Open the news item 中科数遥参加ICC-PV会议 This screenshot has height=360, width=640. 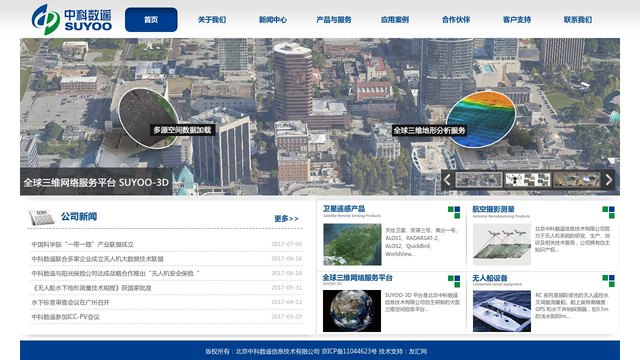coord(65,317)
